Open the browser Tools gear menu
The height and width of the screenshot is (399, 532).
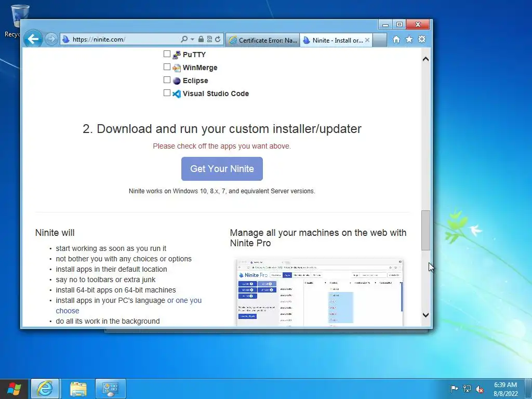click(422, 39)
